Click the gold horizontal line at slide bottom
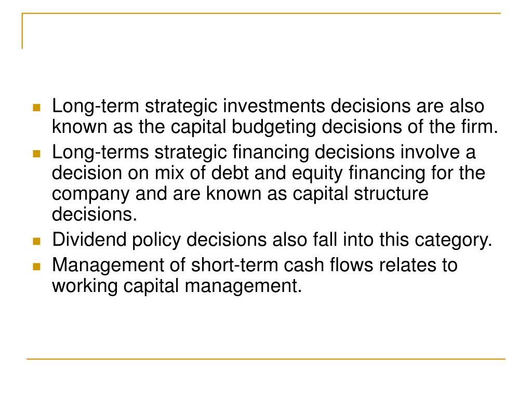Image resolution: width=532 pixels, height=399 pixels. 266,358
